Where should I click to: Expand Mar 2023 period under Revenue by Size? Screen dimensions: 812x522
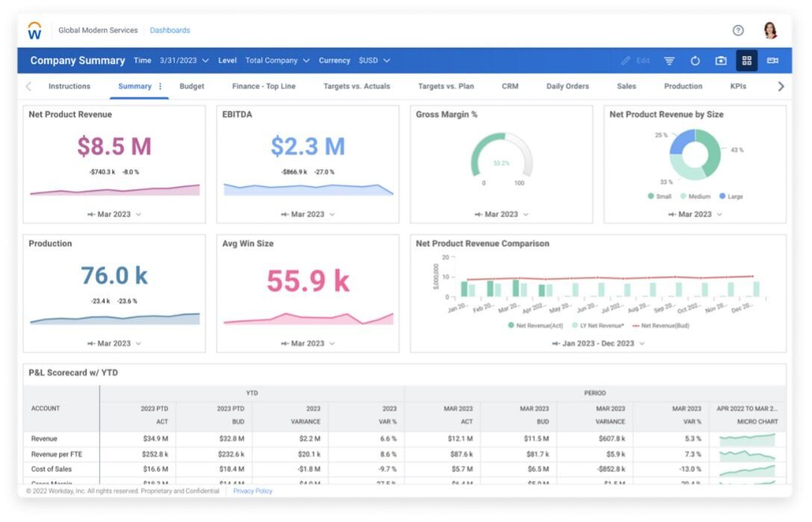click(695, 214)
